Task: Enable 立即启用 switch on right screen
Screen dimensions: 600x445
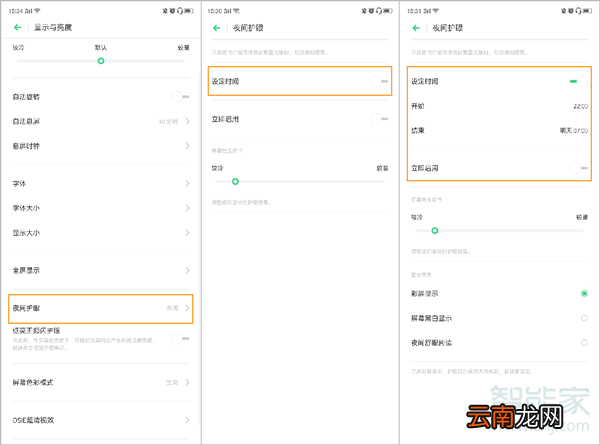Action: [579, 168]
